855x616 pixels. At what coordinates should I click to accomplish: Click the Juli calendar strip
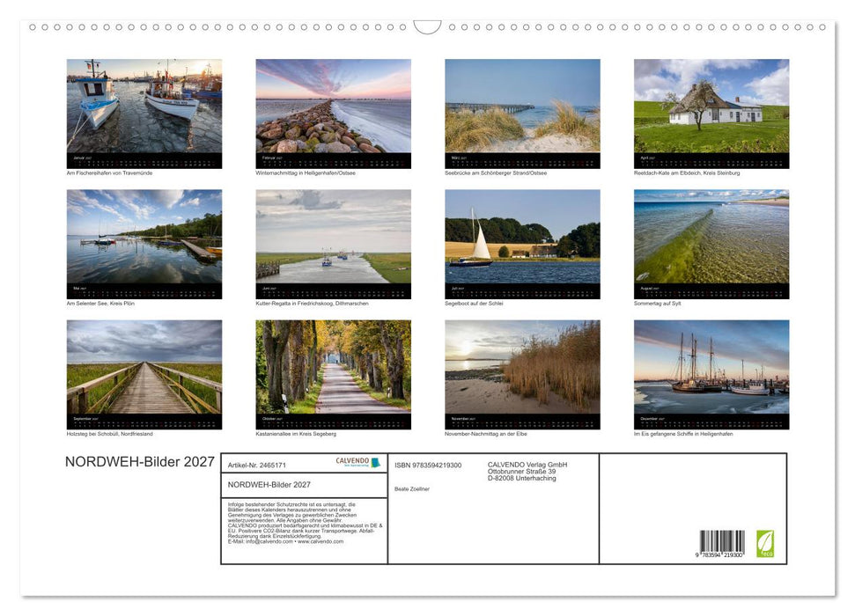coord(522,291)
